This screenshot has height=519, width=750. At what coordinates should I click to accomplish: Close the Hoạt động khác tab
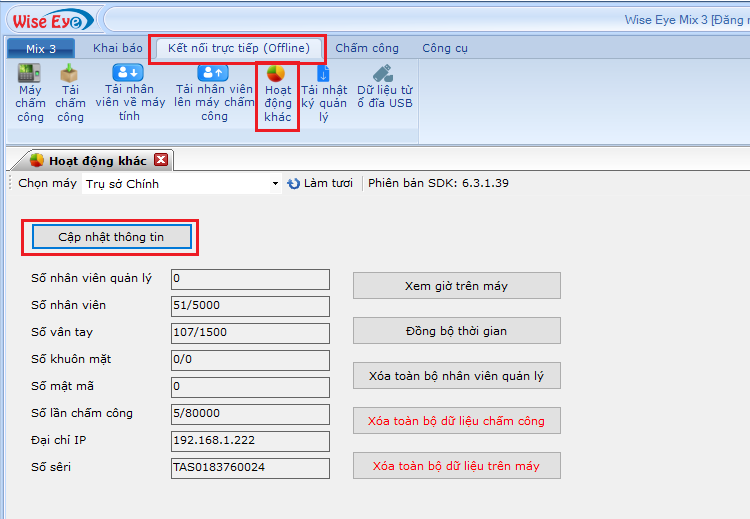point(161,160)
